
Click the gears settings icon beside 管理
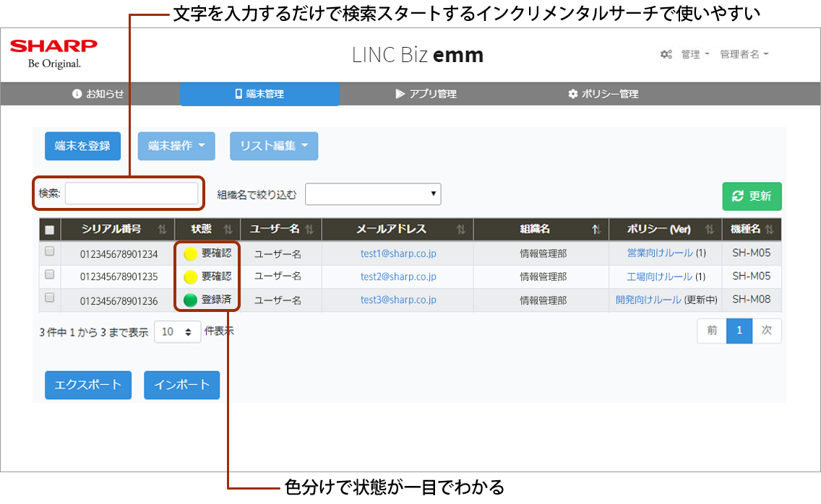coord(666,54)
